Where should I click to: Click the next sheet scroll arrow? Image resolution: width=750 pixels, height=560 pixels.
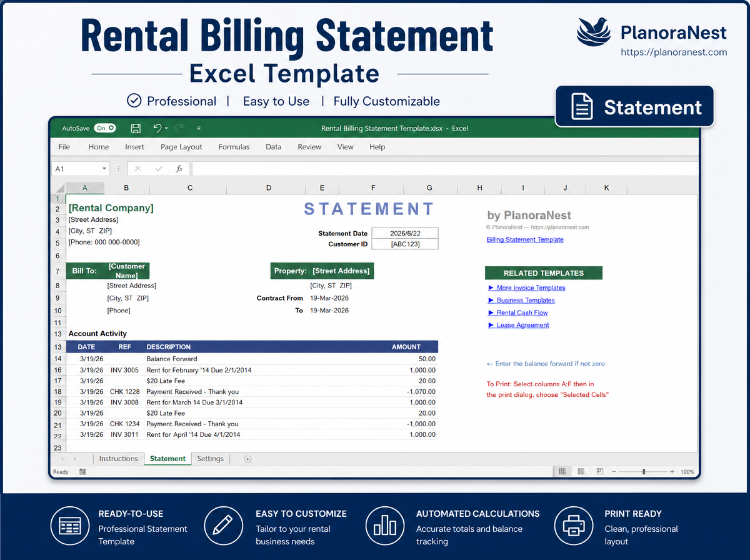click(75, 459)
